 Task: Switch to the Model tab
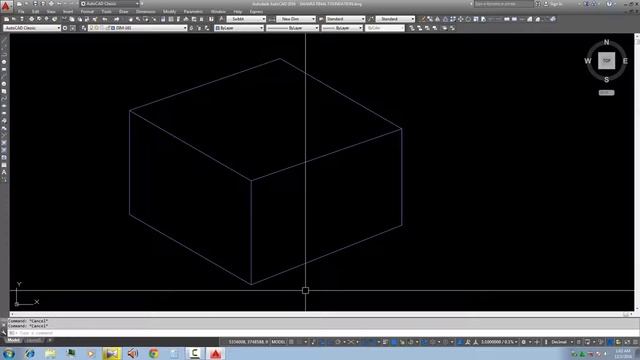tap(13, 340)
